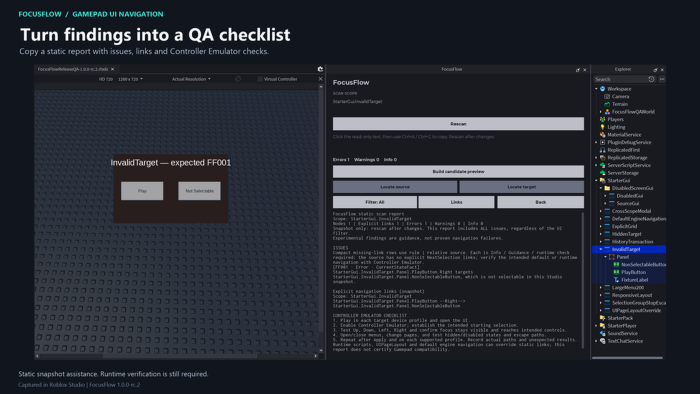
Task: Click the ReplicatedStorage icon
Action: [x=602, y=158]
